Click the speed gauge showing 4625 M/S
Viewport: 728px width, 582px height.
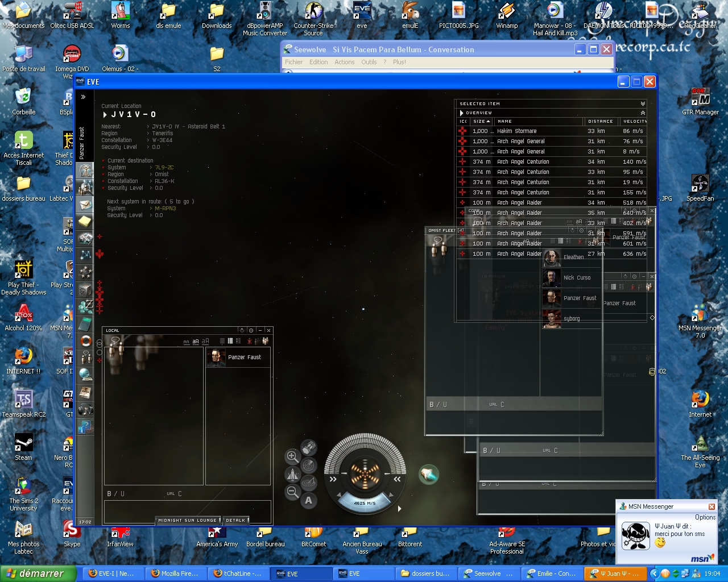[365, 503]
